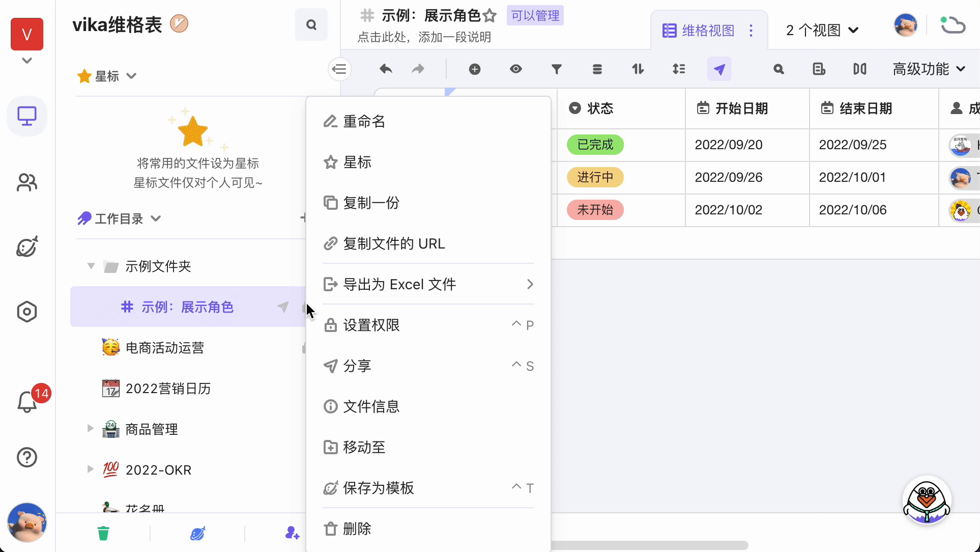Click 删除 in the context menu
The image size is (980, 552).
[x=357, y=529]
